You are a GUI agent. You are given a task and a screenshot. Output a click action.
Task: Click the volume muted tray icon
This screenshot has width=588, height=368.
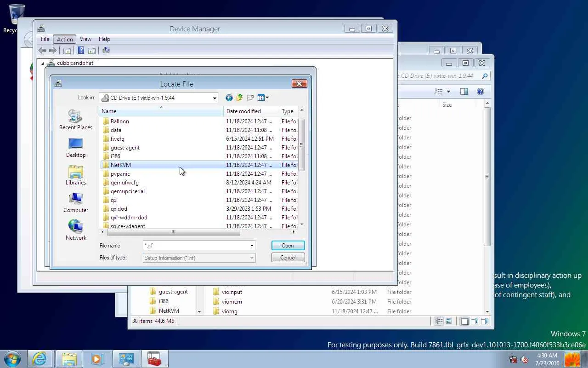[x=524, y=359]
